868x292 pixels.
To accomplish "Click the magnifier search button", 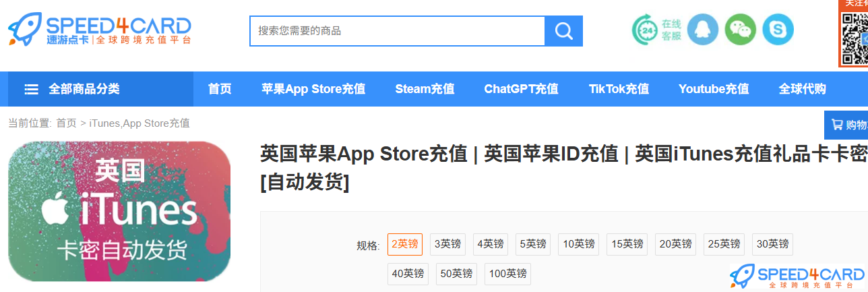I will pyautogui.click(x=563, y=31).
